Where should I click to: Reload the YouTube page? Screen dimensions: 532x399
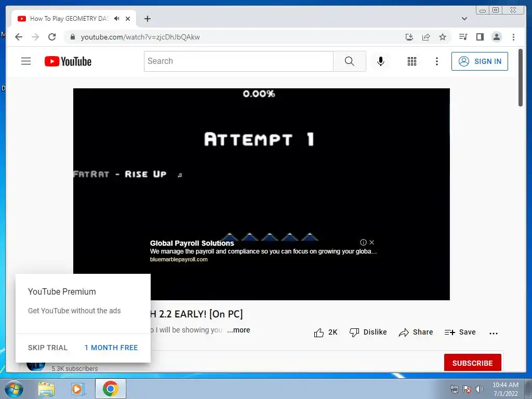point(52,37)
